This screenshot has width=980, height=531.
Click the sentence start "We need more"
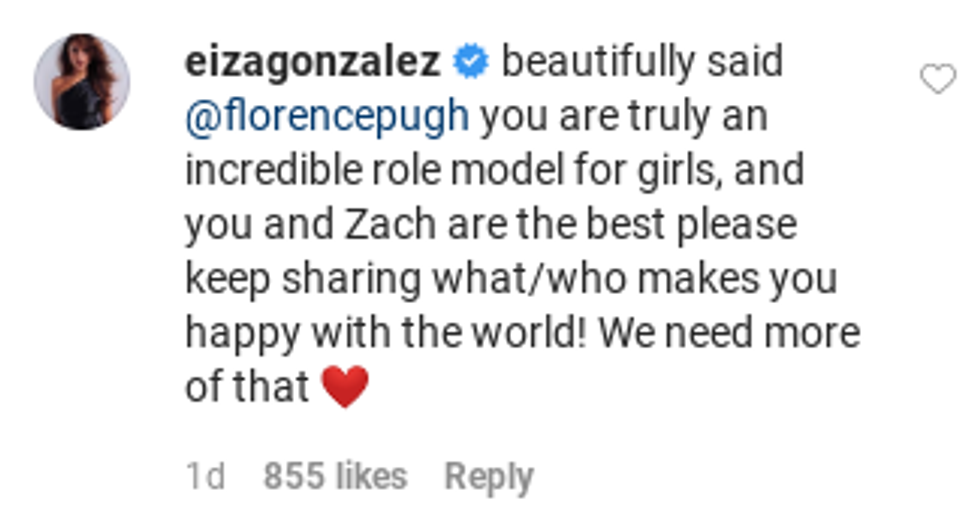[x=728, y=333]
